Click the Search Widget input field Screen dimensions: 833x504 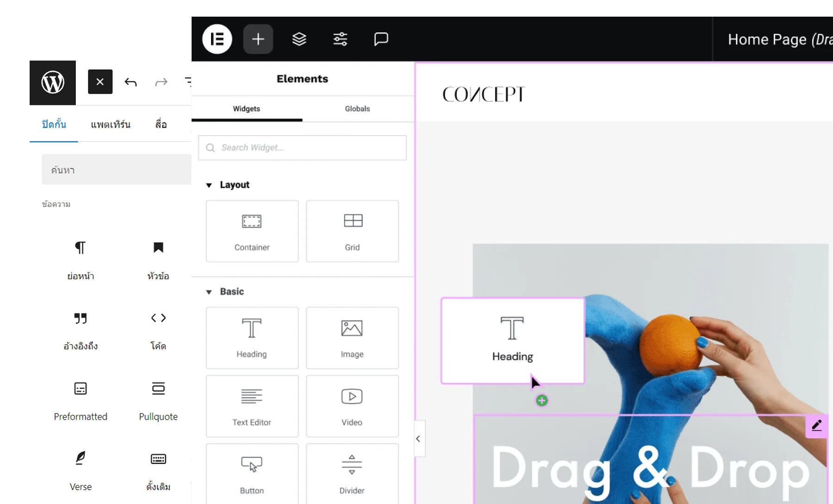(x=302, y=148)
